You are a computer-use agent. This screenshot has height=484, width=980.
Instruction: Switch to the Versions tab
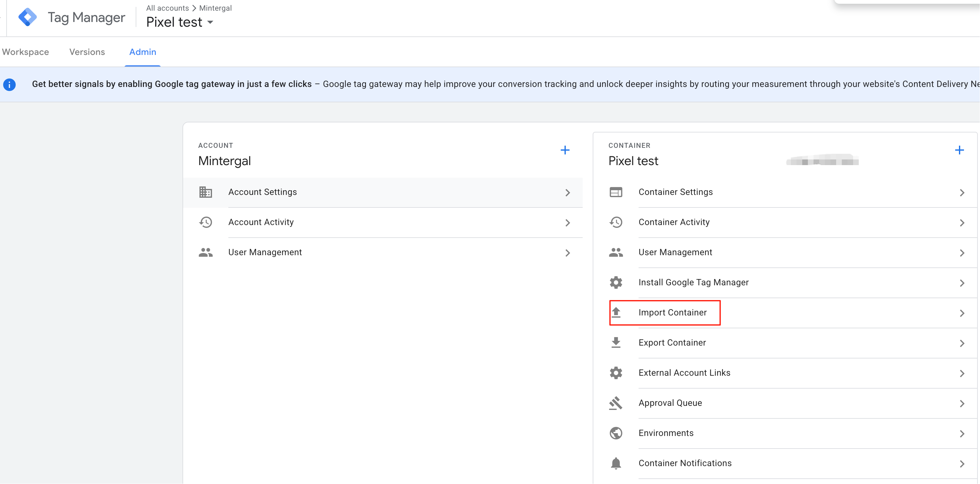point(87,52)
